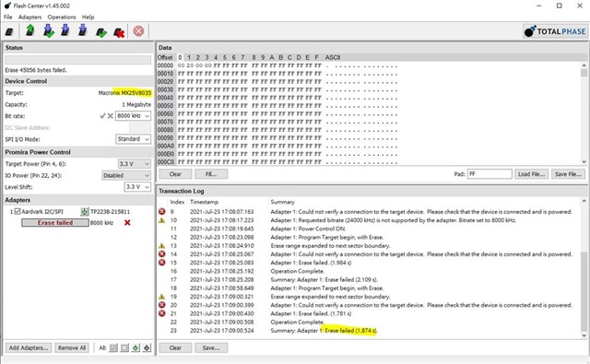Select log row 16 Operation Complete
Image resolution: width=590 pixels, height=364 pixels.
(x=370, y=271)
